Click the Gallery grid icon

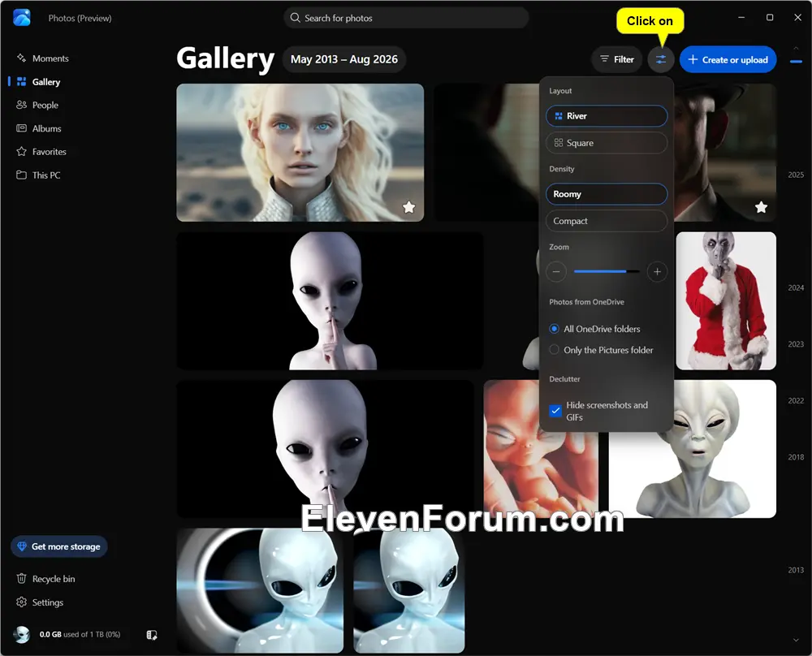click(21, 82)
